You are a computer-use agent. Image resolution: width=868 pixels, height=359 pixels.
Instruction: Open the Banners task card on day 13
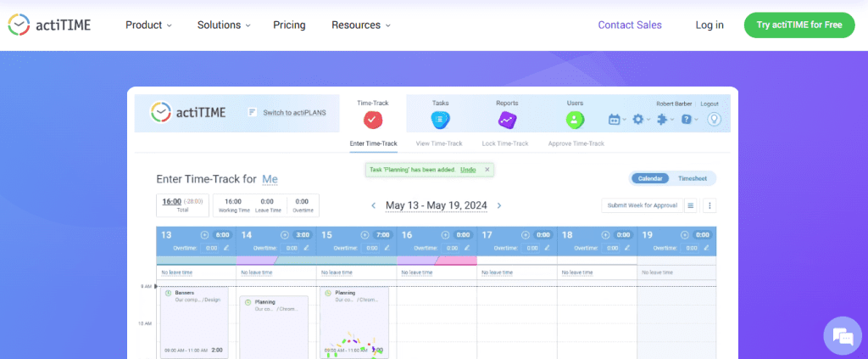194,323
